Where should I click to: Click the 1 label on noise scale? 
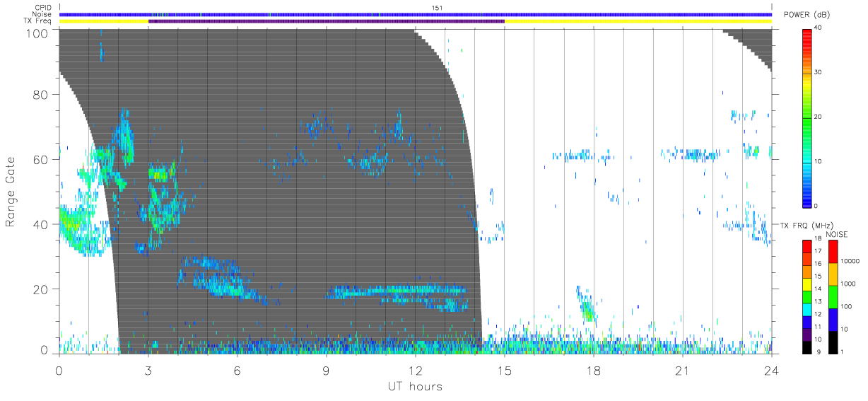click(x=843, y=351)
